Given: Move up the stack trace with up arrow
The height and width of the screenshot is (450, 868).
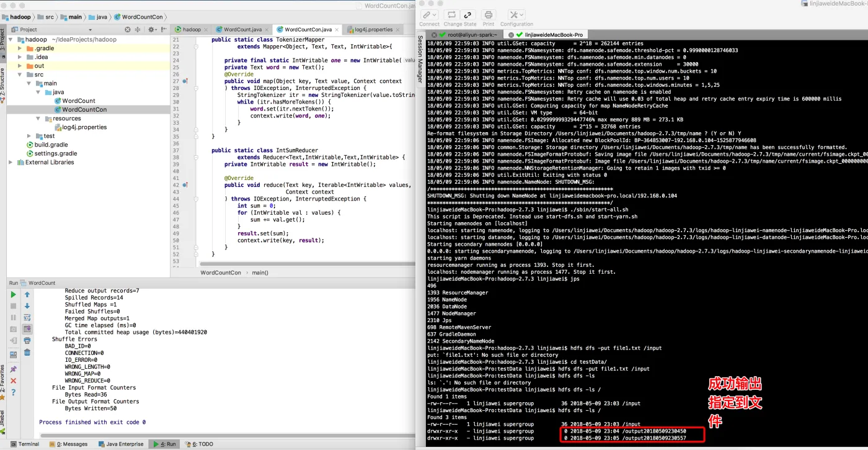Looking at the screenshot, I should click(27, 295).
